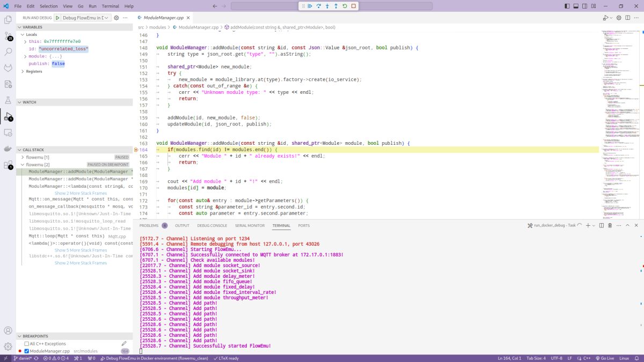644x362 pixels.
Task: Open the Manage gear in activity bar
Action: pyautogui.click(x=8, y=346)
